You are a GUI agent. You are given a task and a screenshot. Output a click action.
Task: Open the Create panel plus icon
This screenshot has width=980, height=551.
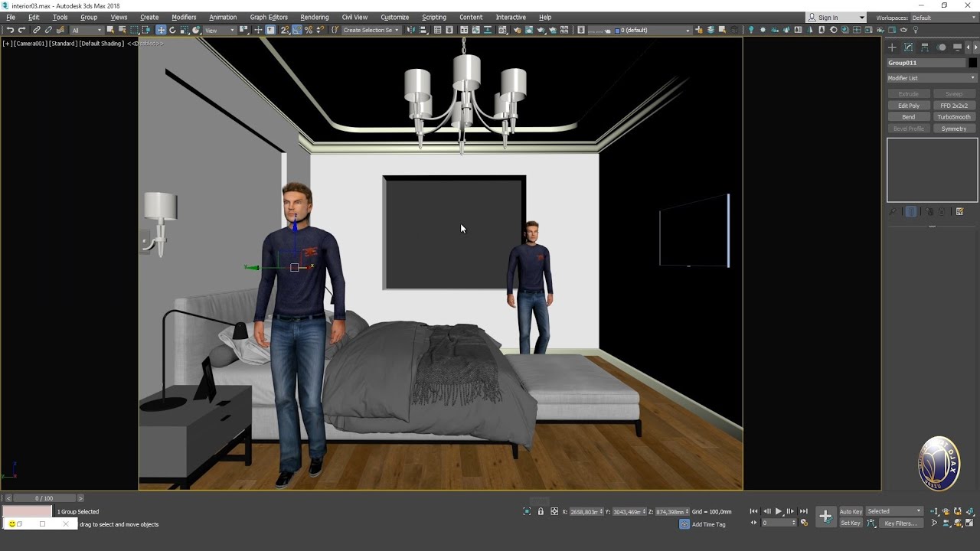[892, 47]
